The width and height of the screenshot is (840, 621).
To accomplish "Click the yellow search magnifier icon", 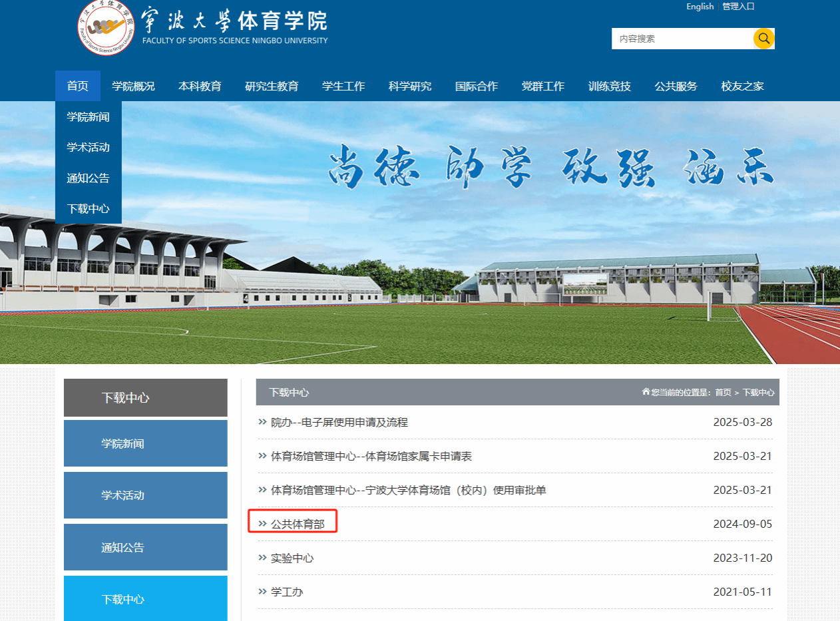I will [763, 39].
